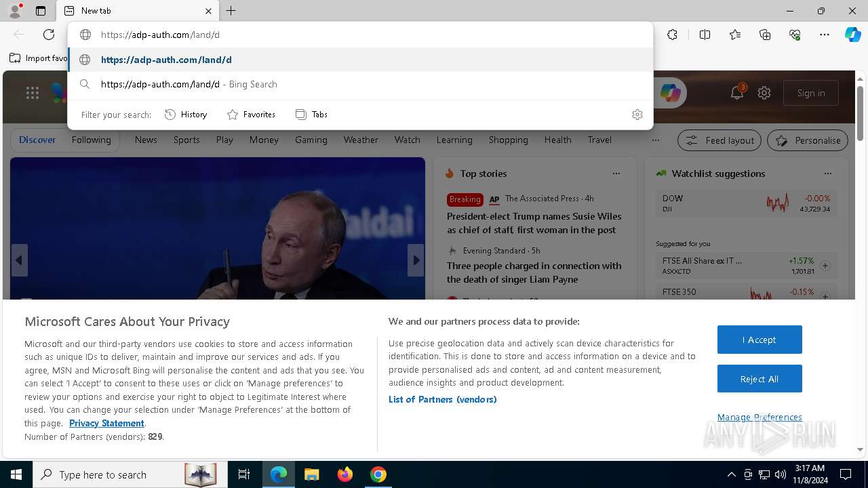This screenshot has width=868, height=488.
Task: Show previous carousel slide
Action: click(x=19, y=260)
